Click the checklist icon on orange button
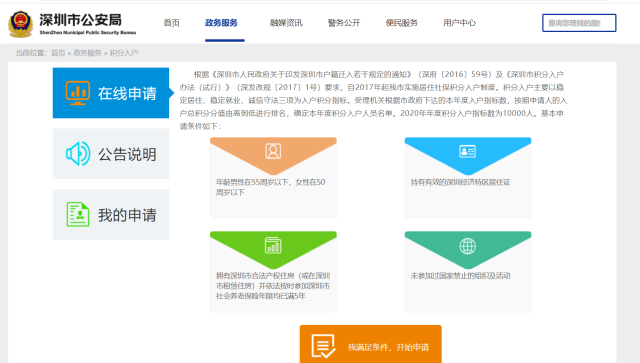 pos(323,346)
